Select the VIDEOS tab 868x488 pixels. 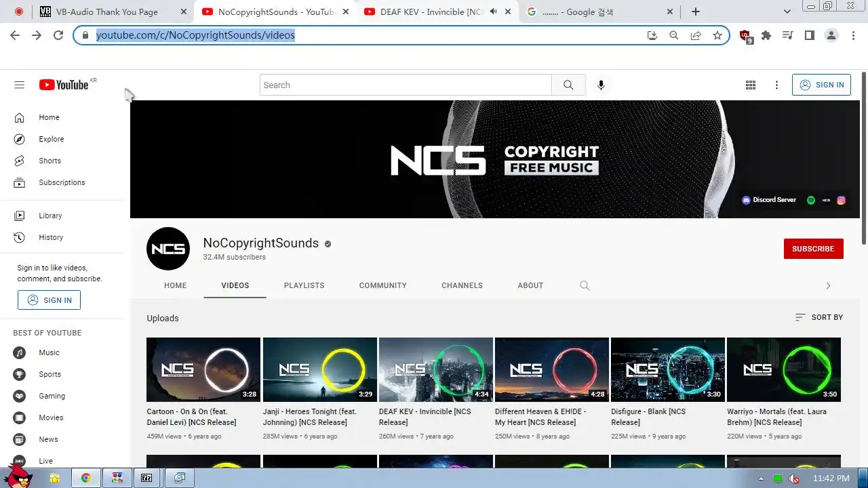click(235, 285)
